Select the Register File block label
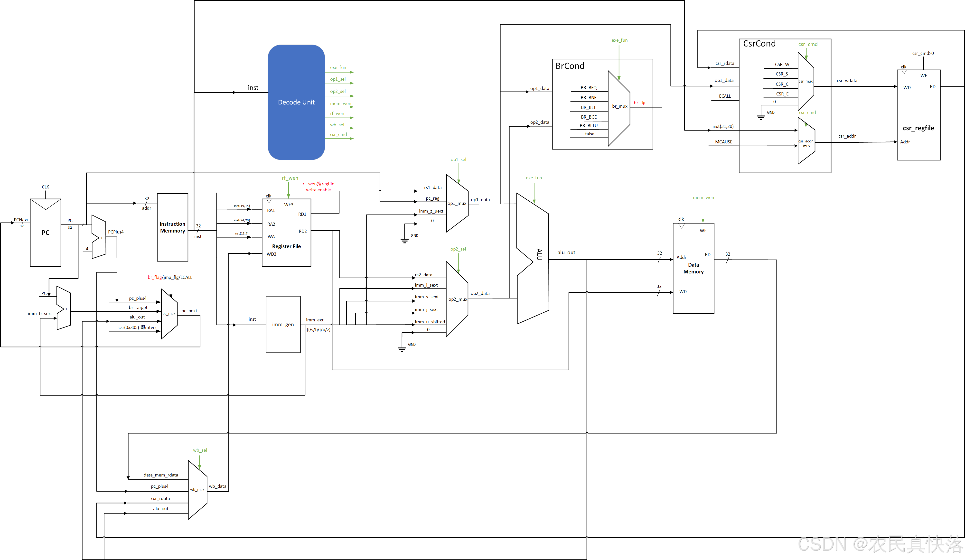965x560 pixels. [286, 246]
